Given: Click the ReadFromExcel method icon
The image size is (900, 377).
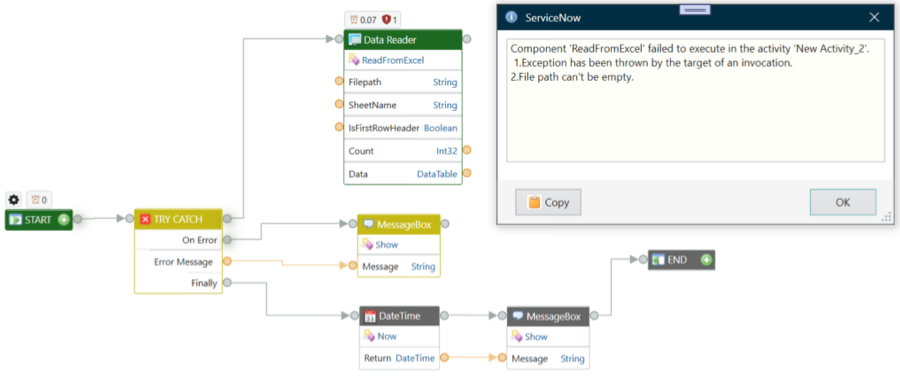Looking at the screenshot, I should (x=354, y=60).
